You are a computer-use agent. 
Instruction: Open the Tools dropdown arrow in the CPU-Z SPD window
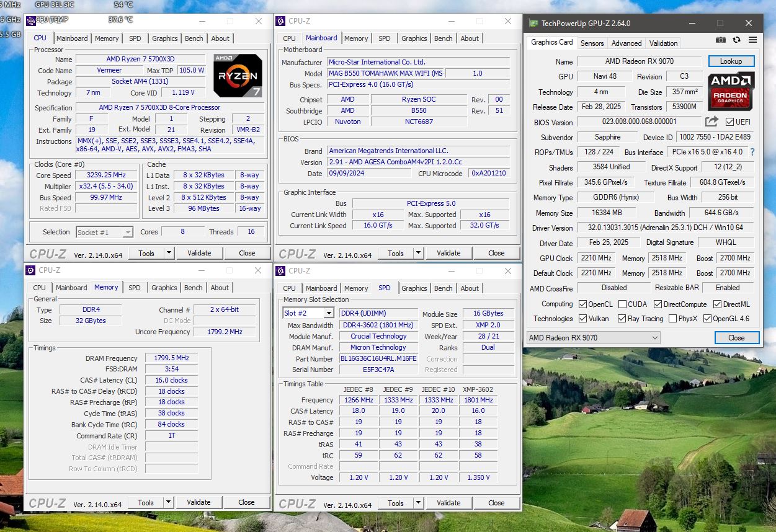click(x=418, y=503)
